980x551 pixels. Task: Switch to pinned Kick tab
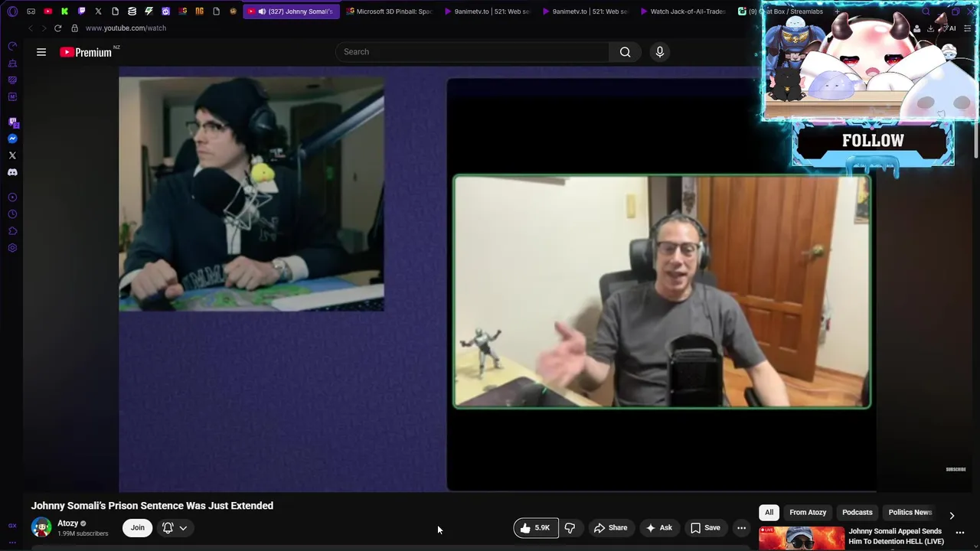point(64,11)
